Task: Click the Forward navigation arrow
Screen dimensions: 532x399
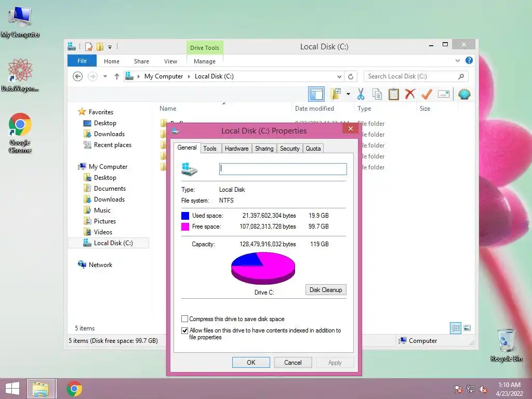Action: [x=92, y=76]
